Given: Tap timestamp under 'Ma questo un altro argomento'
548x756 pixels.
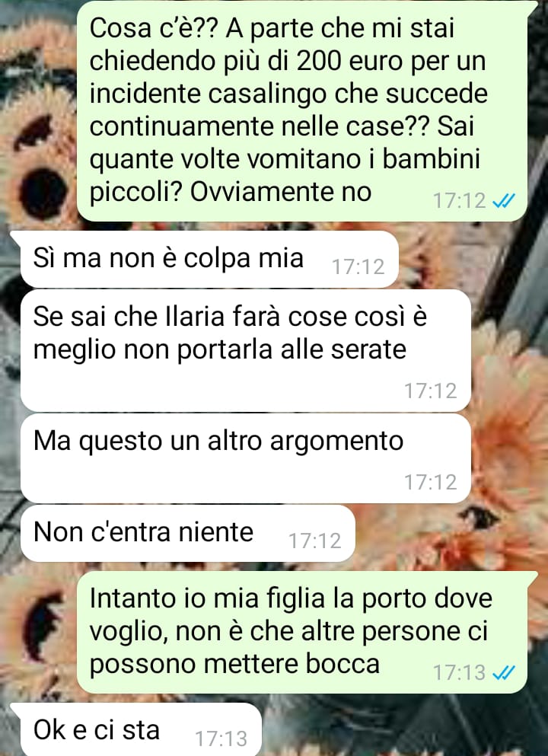Looking at the screenshot, I should click(x=430, y=482).
